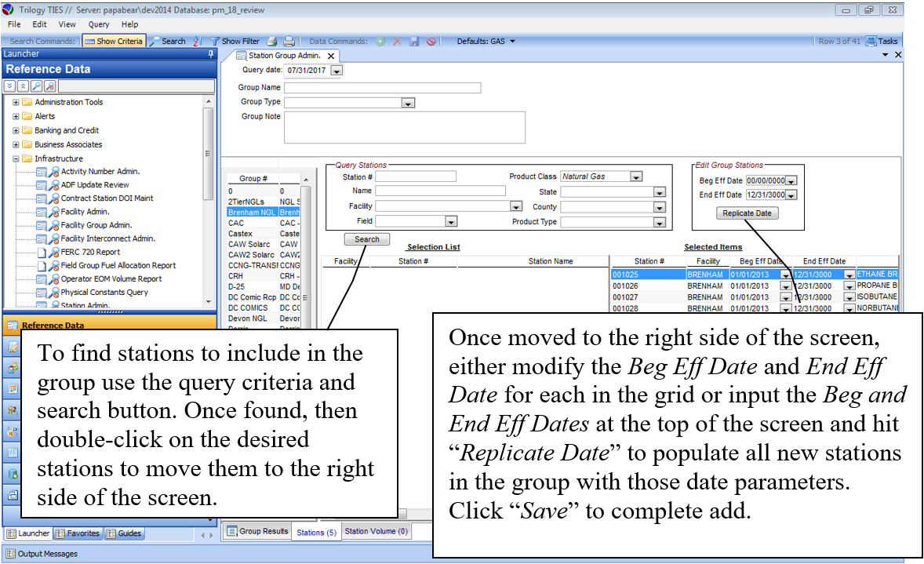
Task: Open the Query date picker dropdown
Action: click(x=336, y=71)
